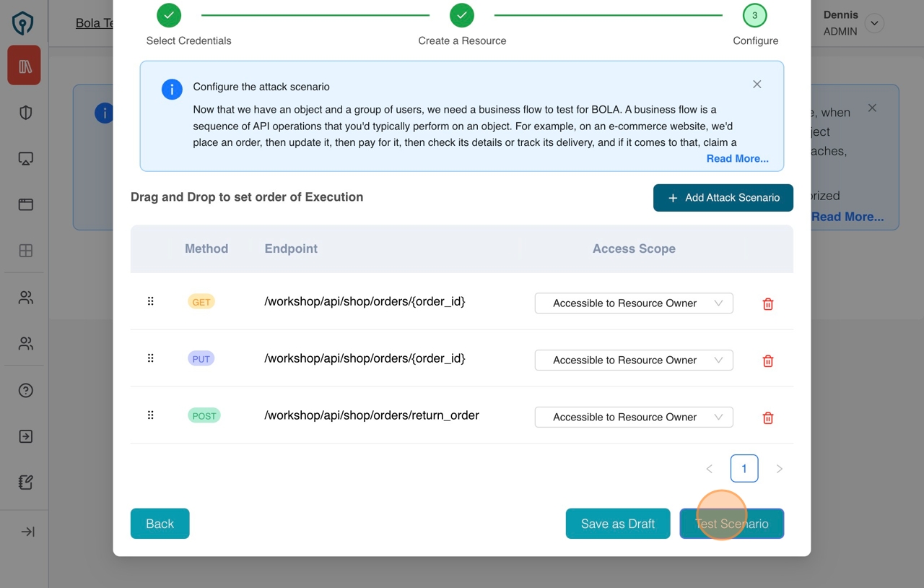
Task: Switch to the Select Credentials step
Action: coord(168,14)
